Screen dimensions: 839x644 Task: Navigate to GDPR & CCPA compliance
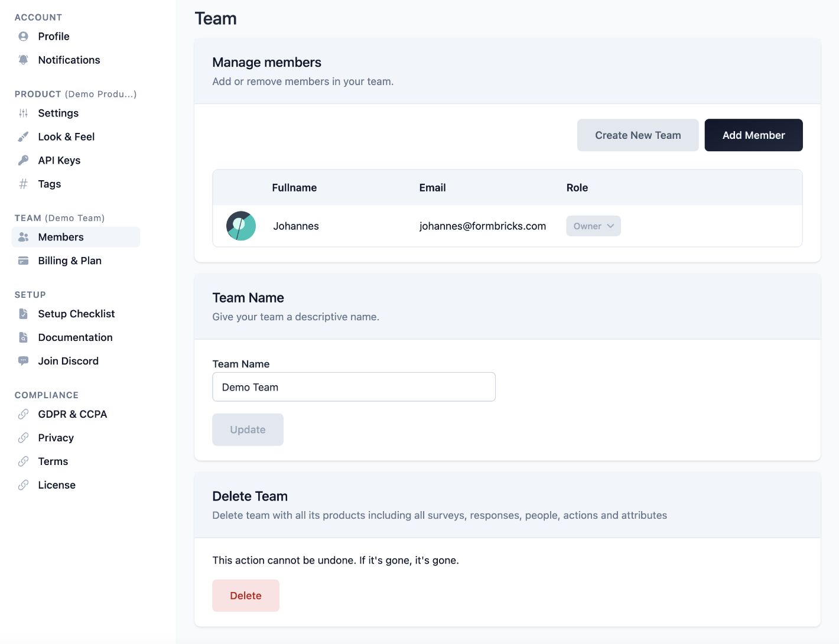pyautogui.click(x=72, y=414)
